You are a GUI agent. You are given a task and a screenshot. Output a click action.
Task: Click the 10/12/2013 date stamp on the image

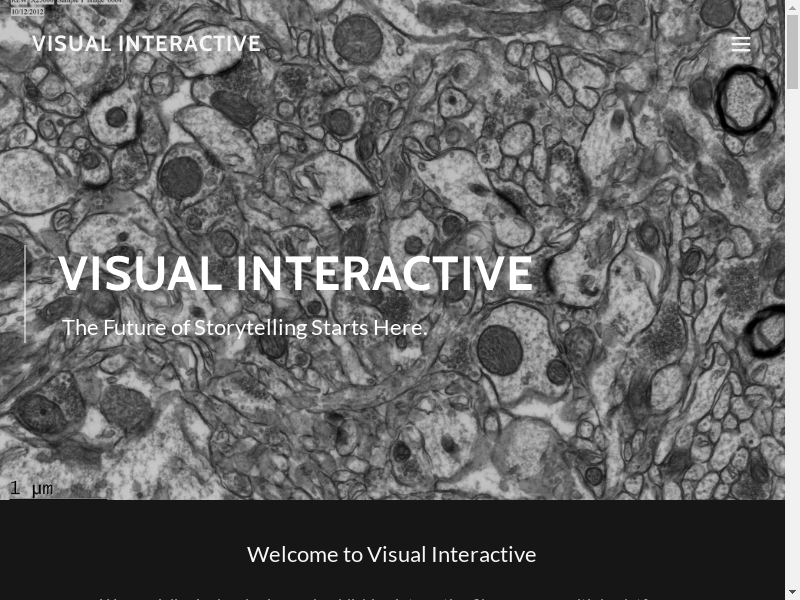[27, 12]
